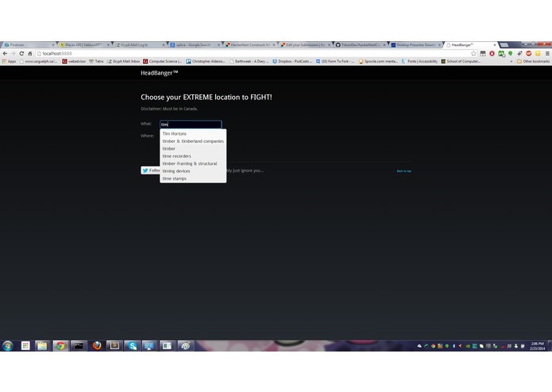Open the Farm To Fork bookmark
The height and width of the screenshot is (392, 552).
335,61
